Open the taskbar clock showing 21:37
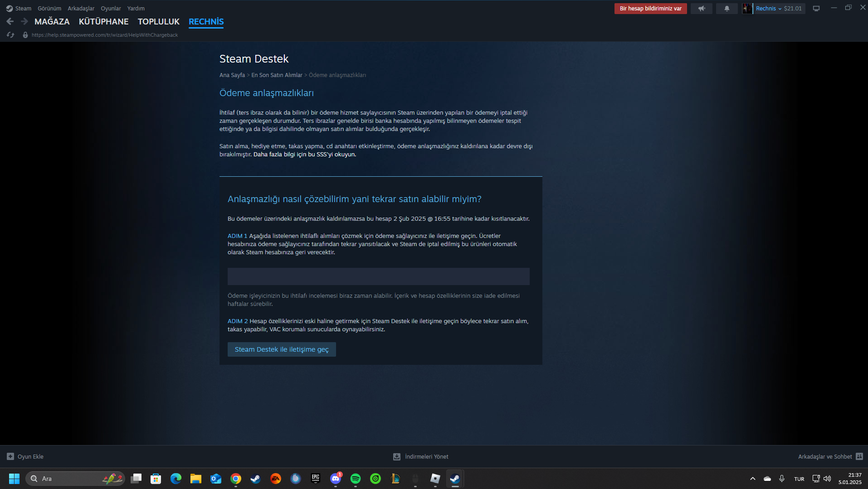 [x=850, y=479]
